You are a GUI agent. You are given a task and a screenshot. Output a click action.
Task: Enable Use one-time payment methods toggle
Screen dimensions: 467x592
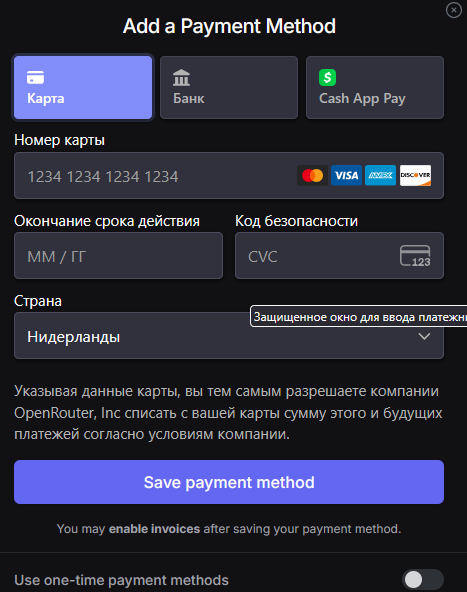pyautogui.click(x=423, y=579)
